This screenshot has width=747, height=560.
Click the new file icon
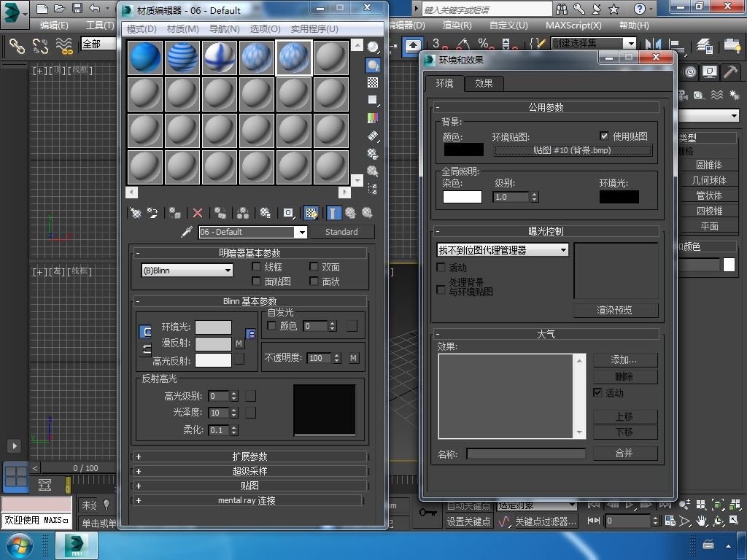[x=42, y=9]
